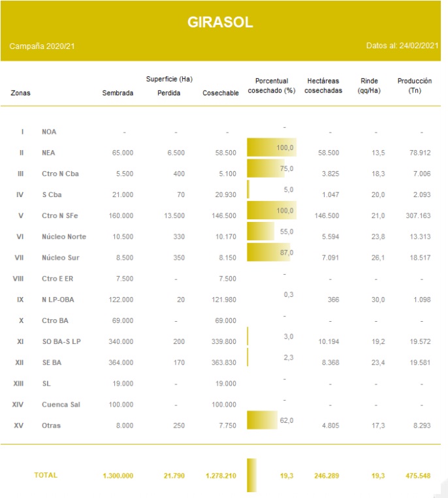Click the Otras 62,0 percent bar
The width and height of the screenshot is (448, 498).
pos(263,421)
